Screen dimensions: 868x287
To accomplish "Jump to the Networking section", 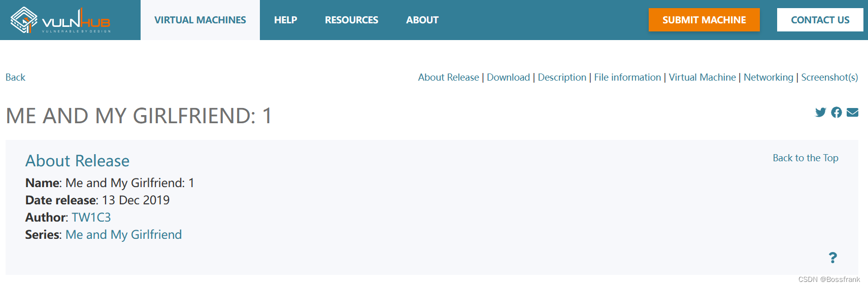I will coord(769,77).
